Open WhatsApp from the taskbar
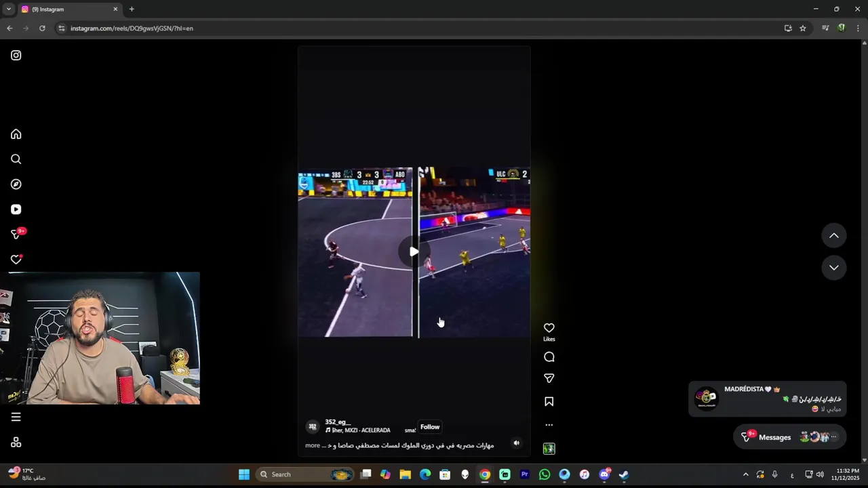The height and width of the screenshot is (488, 868). [545, 474]
